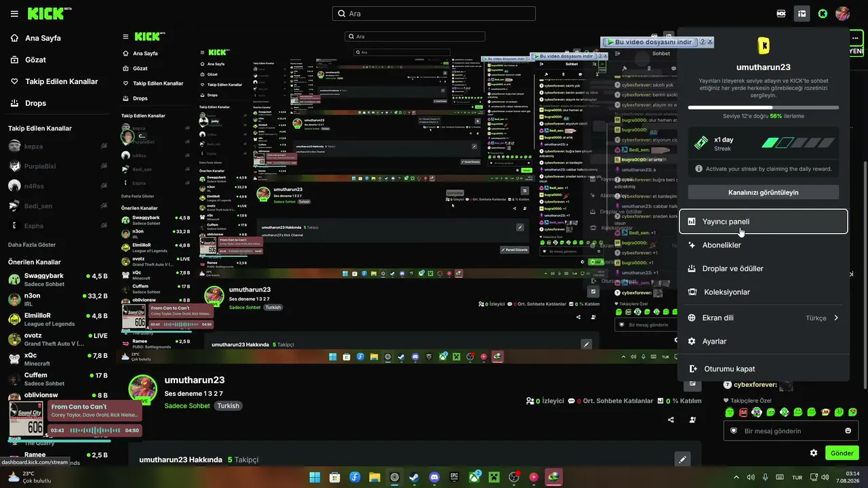Click the Sound City album art over the sidebar
This screenshot has height=488, width=868.
(x=26, y=420)
